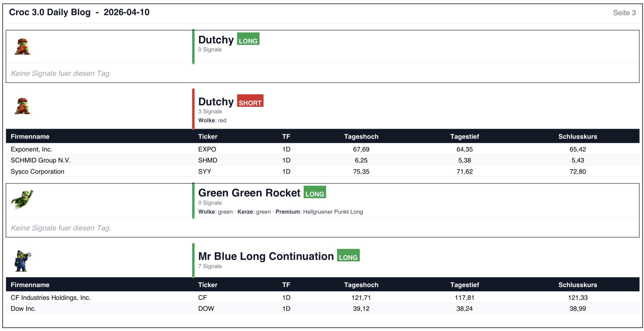Click Schlusskurs header in Mr Blue table
Screen dimensions: 644x331
coord(578,285)
